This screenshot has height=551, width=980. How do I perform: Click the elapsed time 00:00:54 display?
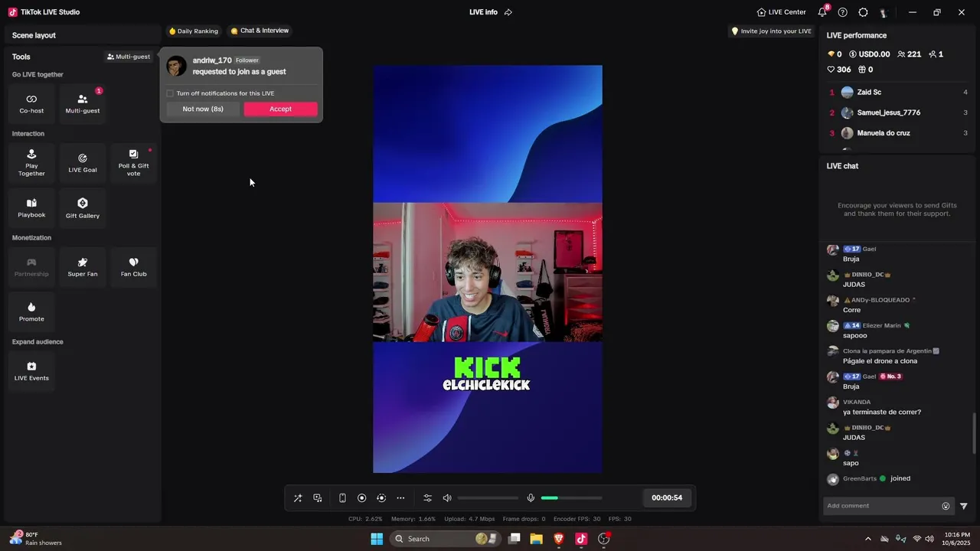(667, 498)
